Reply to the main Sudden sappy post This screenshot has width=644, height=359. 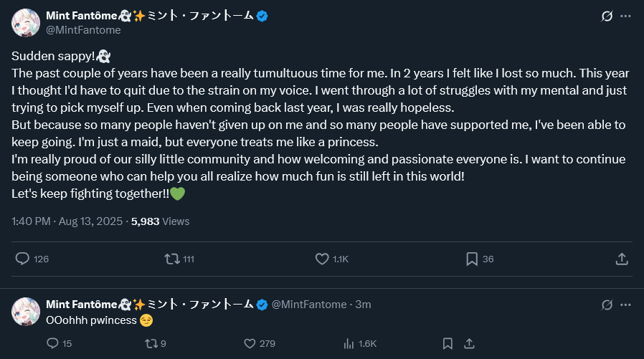pyautogui.click(x=23, y=259)
